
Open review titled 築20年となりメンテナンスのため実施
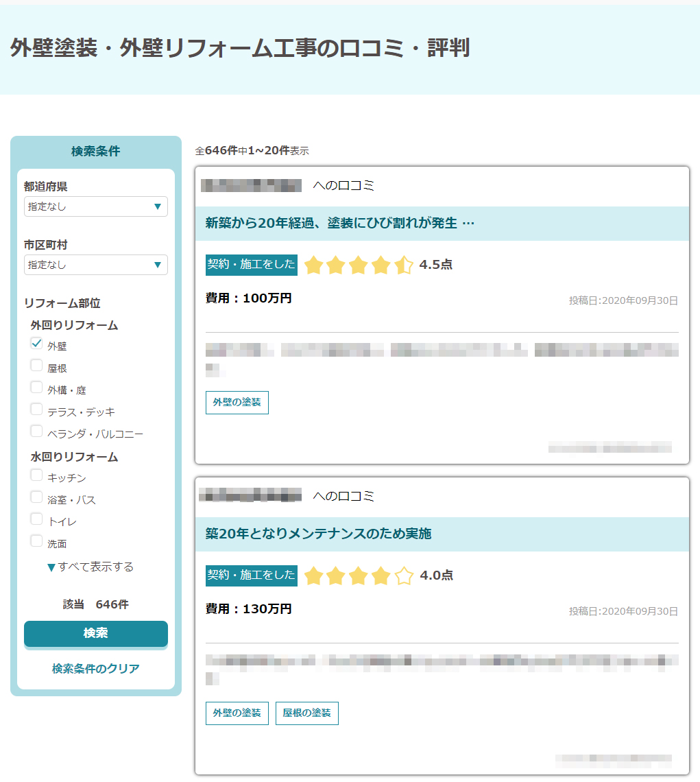click(319, 534)
